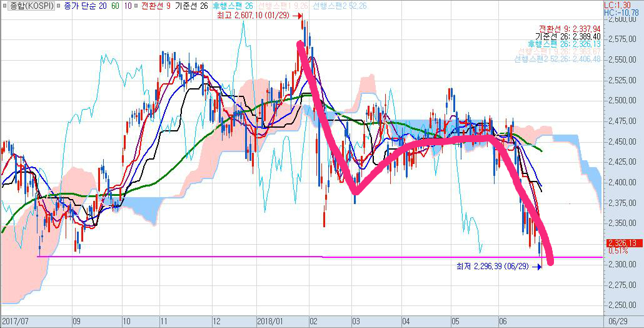The height and width of the screenshot is (328, 644).
Task: Click the blue arrow at 최저 2,296.39 marker
Action: (x=536, y=267)
